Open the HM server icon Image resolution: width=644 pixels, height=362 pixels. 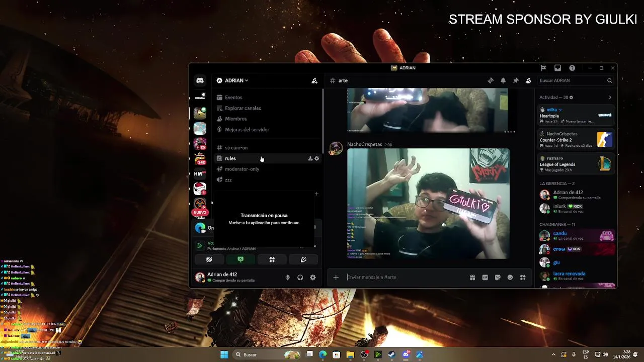pyautogui.click(x=200, y=173)
